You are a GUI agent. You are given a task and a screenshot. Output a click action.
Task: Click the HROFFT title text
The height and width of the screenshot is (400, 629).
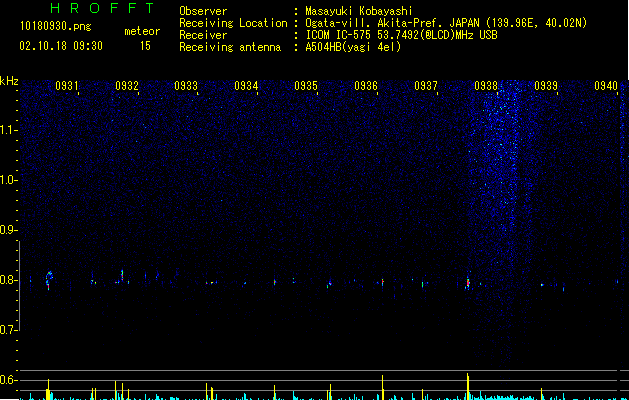click(x=103, y=8)
